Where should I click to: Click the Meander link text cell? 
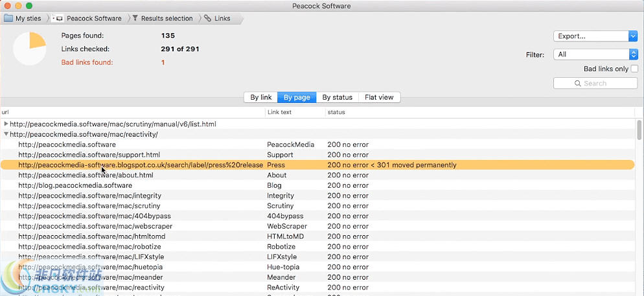(281, 277)
